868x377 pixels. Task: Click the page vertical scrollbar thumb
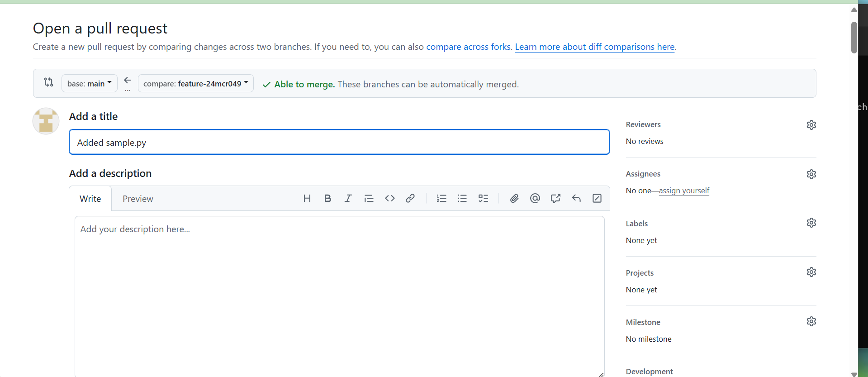point(854,38)
